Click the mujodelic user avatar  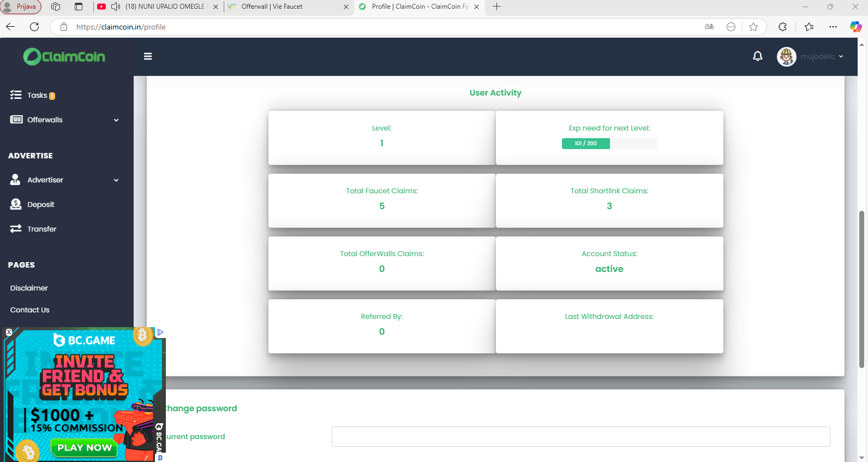click(787, 57)
